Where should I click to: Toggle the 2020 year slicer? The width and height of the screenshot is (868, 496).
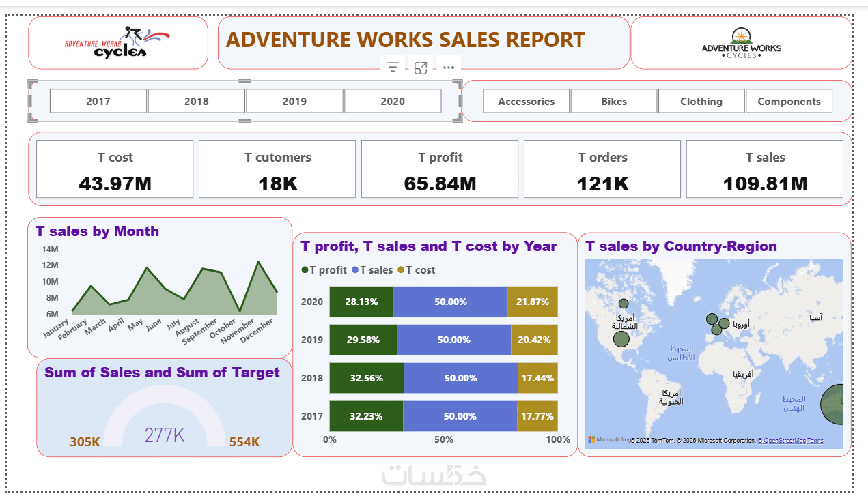(393, 101)
